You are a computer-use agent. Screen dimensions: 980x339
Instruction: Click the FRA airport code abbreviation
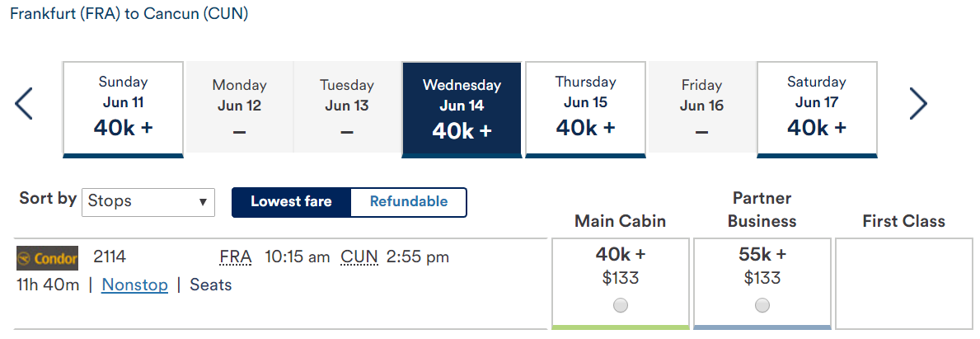point(236,257)
